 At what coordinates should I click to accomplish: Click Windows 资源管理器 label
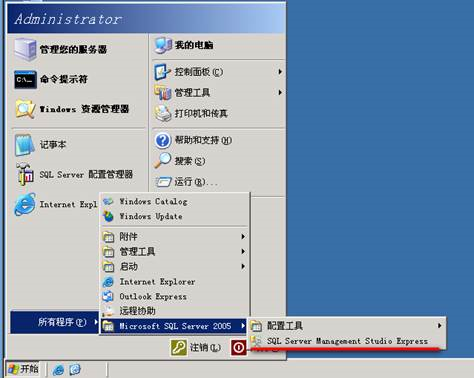[84, 109]
